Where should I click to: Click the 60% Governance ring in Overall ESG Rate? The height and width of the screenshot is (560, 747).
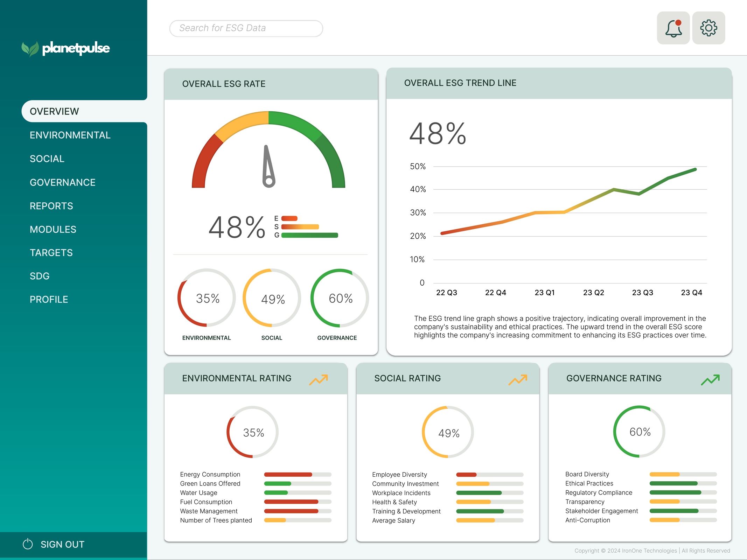pos(340,298)
